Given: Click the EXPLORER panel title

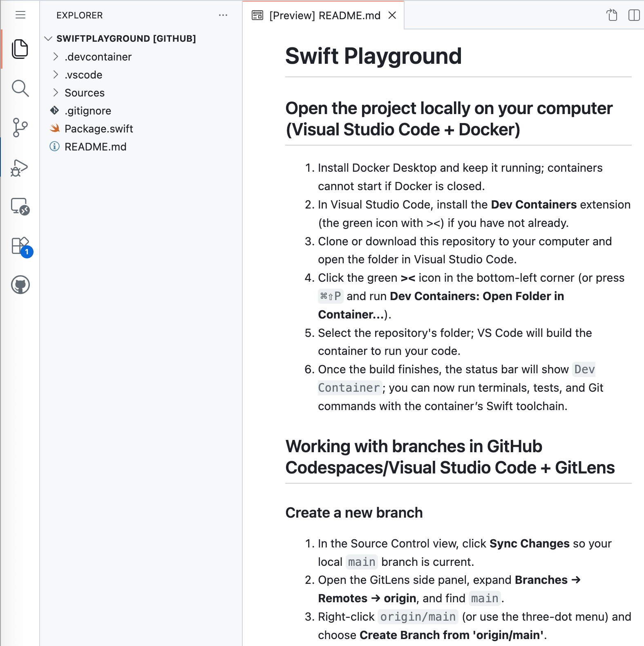Looking at the screenshot, I should (x=80, y=16).
